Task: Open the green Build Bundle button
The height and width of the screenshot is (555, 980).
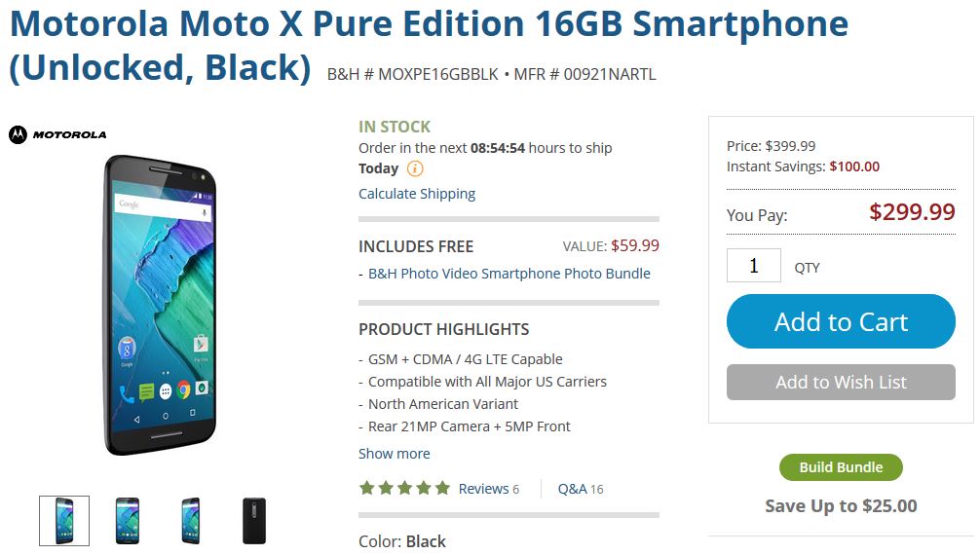Action: point(841,467)
